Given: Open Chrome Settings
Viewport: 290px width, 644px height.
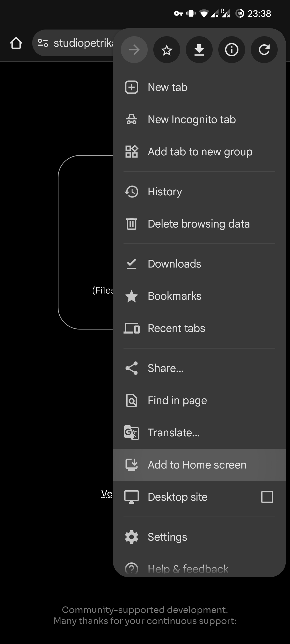Looking at the screenshot, I should [167, 537].
